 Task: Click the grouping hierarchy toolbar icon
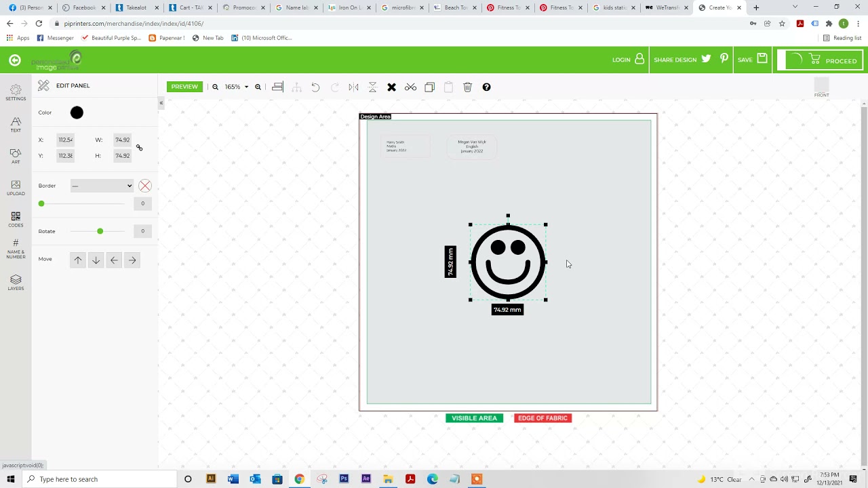click(x=296, y=87)
